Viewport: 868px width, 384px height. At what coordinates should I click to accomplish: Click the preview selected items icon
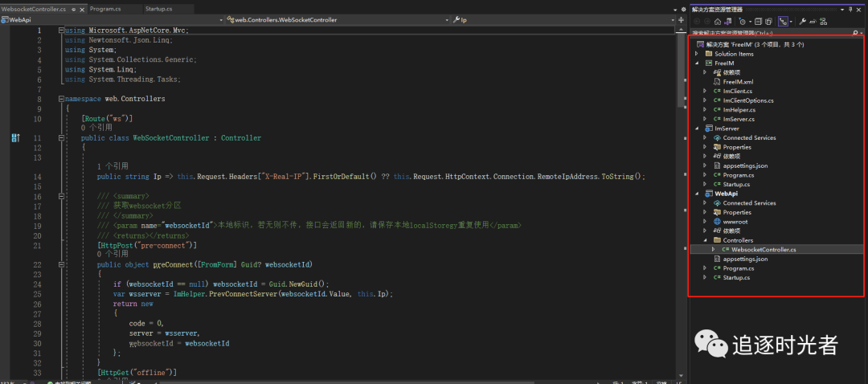(x=812, y=21)
